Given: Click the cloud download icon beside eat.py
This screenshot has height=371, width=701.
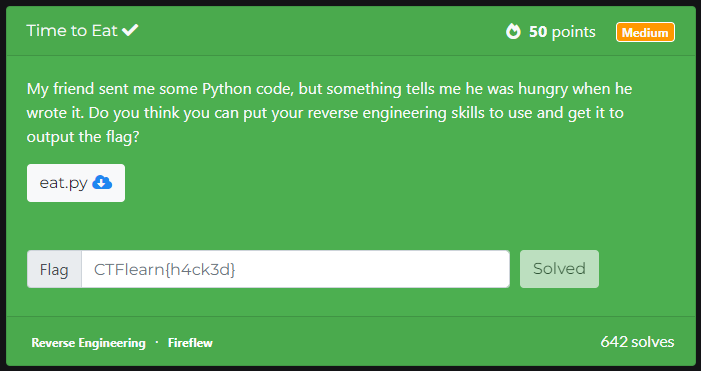Looking at the screenshot, I should click(x=102, y=182).
